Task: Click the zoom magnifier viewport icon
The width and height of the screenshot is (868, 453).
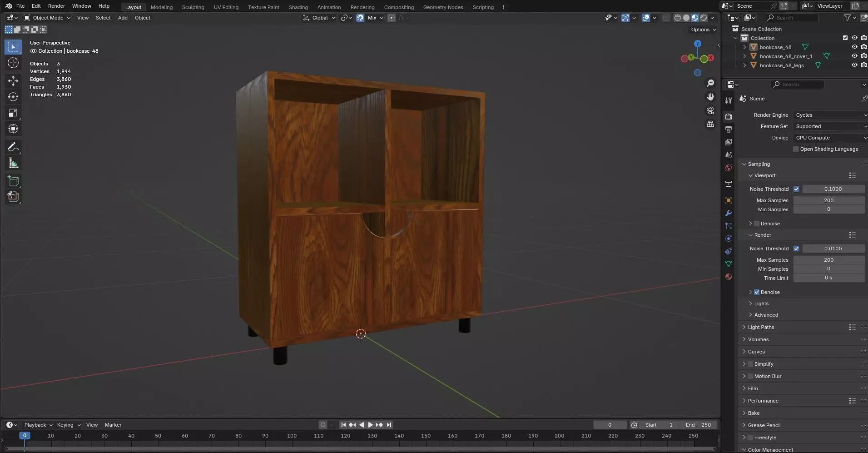Action: point(710,83)
